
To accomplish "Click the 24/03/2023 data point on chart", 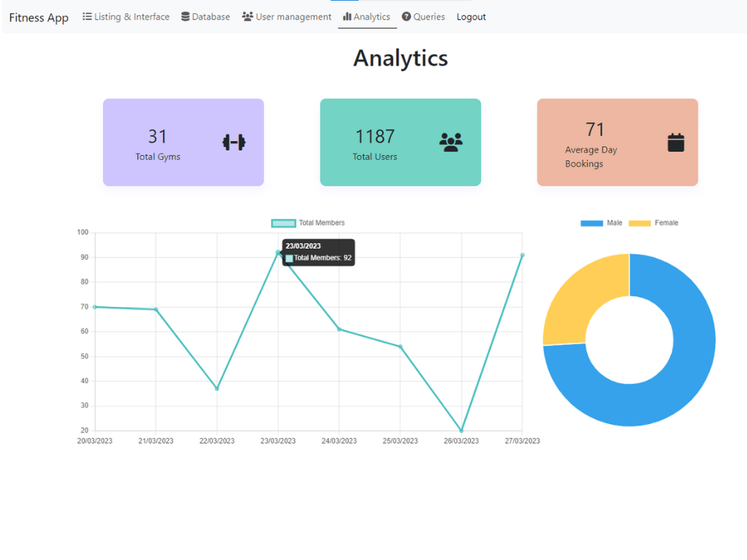I will pyautogui.click(x=339, y=329).
